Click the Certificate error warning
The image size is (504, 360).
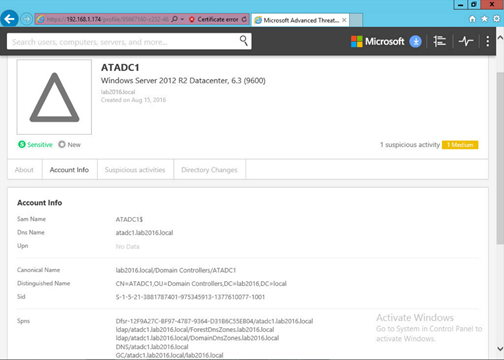[x=214, y=19]
